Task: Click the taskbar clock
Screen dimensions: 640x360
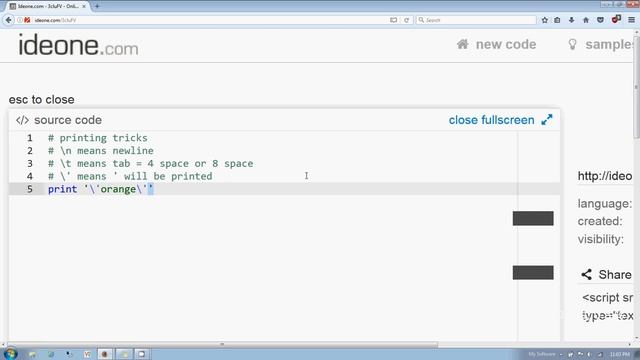Action: [x=620, y=354]
